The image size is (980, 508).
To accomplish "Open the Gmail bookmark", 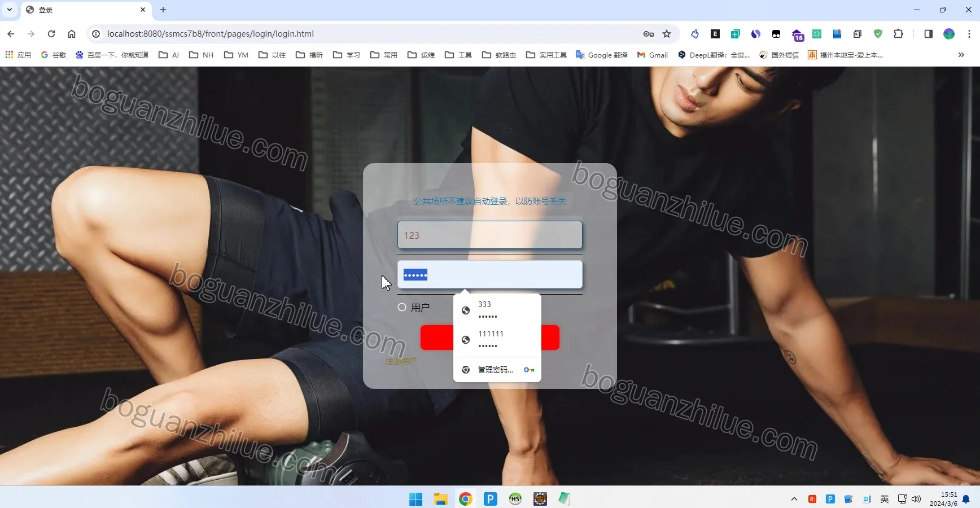I will point(652,55).
